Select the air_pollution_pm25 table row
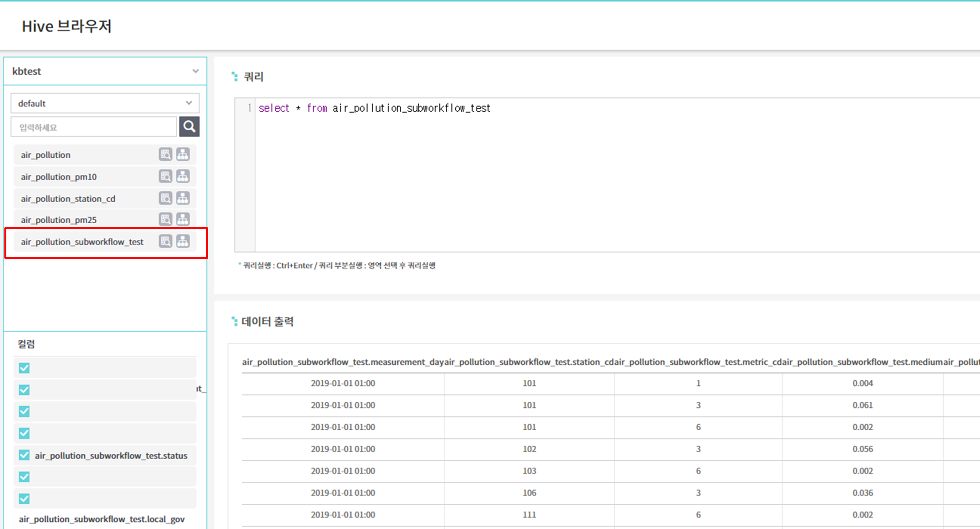980x529 pixels. coord(105,220)
